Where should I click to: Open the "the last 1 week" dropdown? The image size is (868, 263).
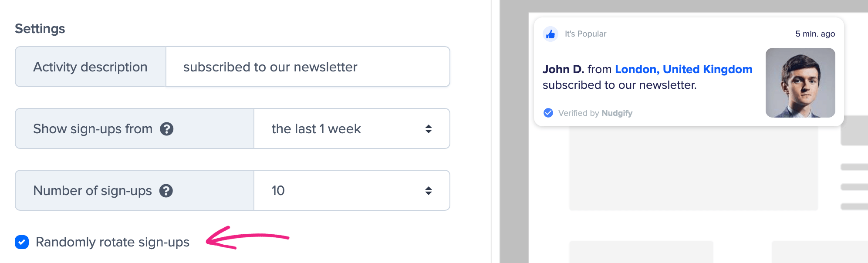tap(344, 129)
